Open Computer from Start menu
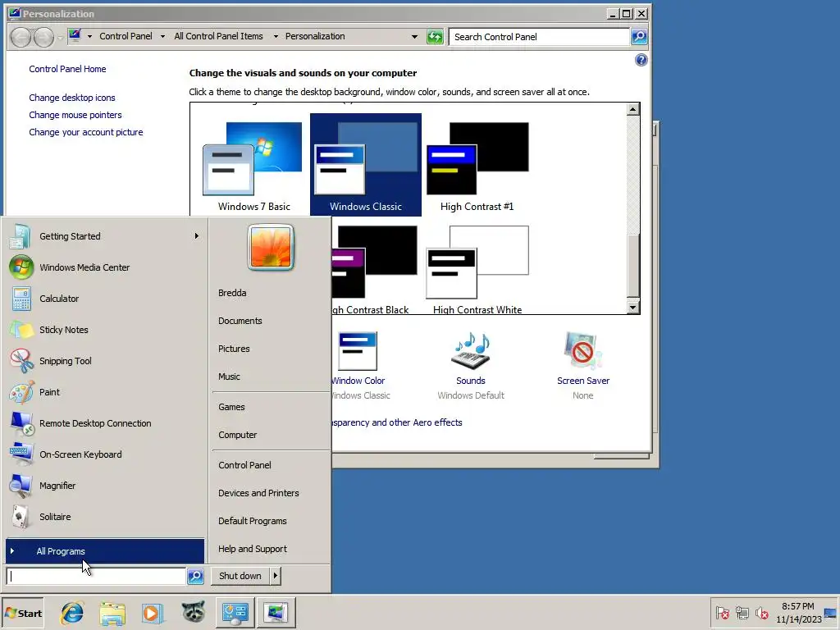Screen dimensions: 840x630 click(237, 435)
